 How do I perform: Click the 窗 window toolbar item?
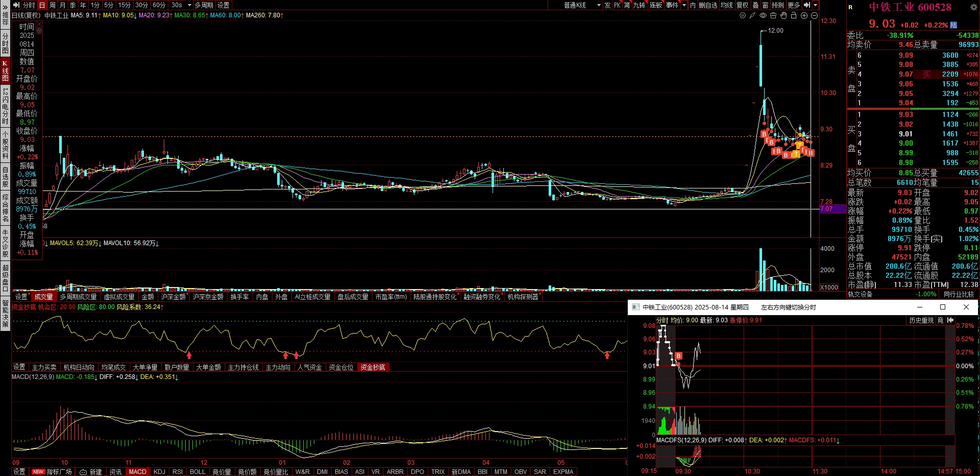click(766, 5)
